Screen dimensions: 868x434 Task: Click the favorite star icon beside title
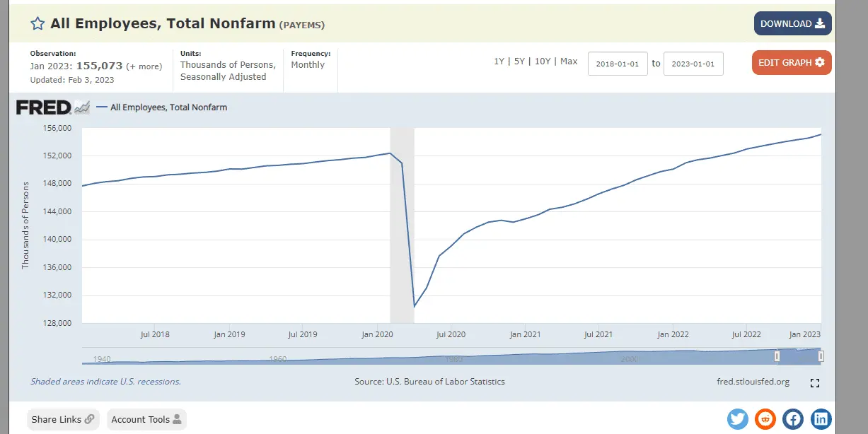pos(37,24)
